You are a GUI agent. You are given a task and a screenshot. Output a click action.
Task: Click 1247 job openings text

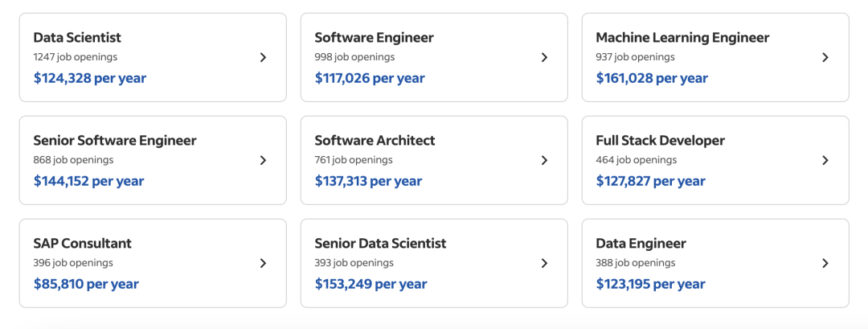(75, 57)
